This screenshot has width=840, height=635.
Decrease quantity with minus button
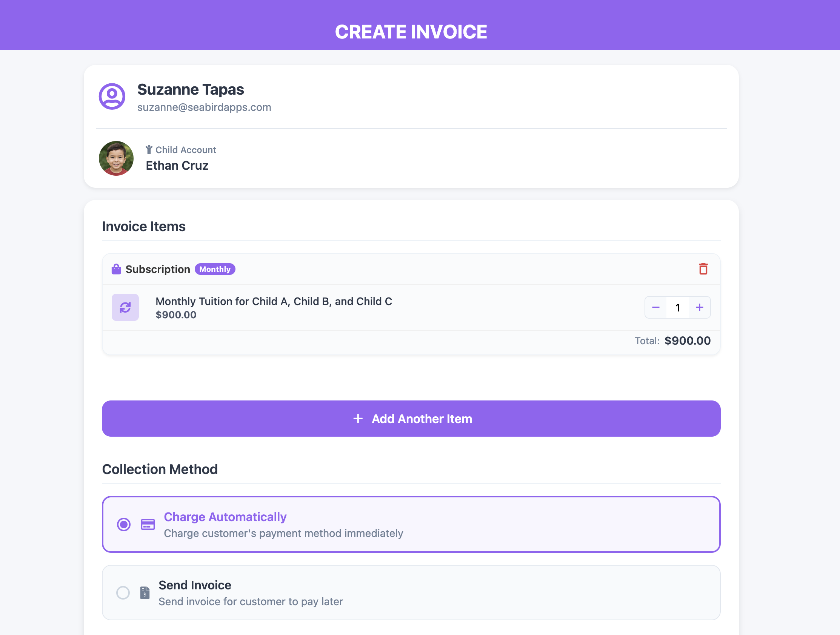(655, 307)
